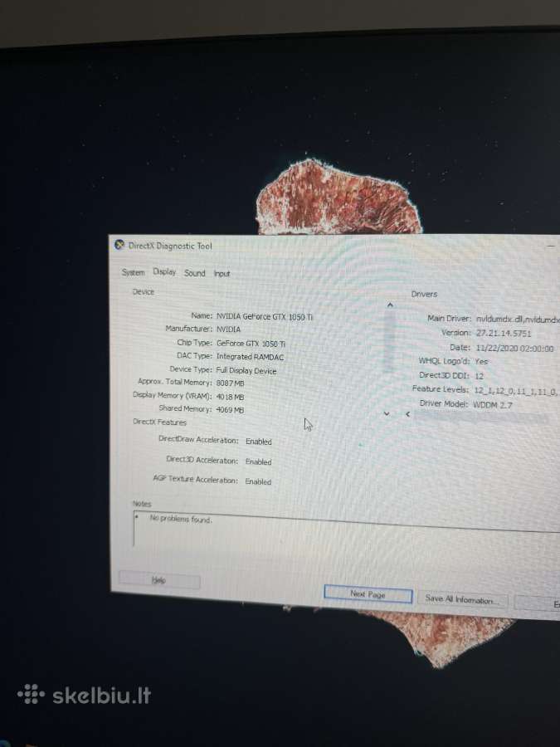Click the Device list vertical scrollbar track
The height and width of the screenshot is (747, 560).
389,359
